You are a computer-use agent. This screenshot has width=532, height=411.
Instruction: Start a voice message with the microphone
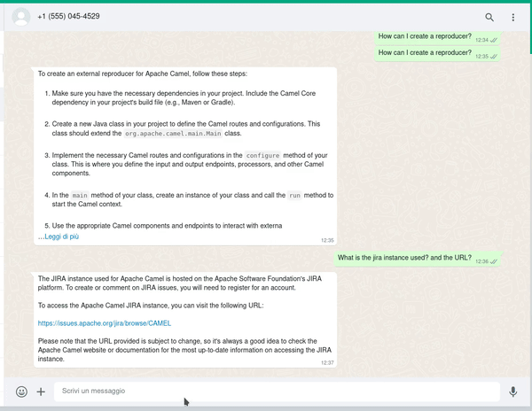coord(512,392)
